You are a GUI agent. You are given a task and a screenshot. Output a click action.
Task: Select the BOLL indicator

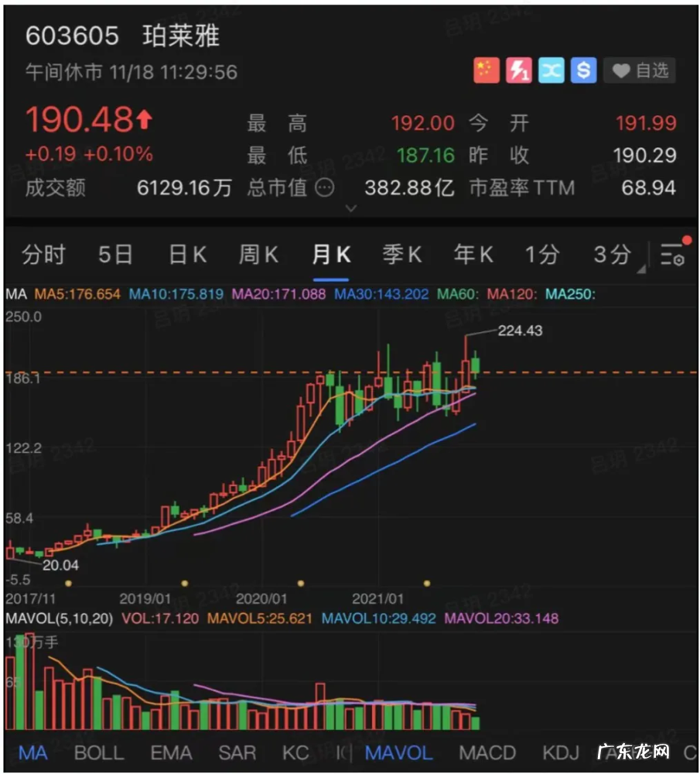98,752
